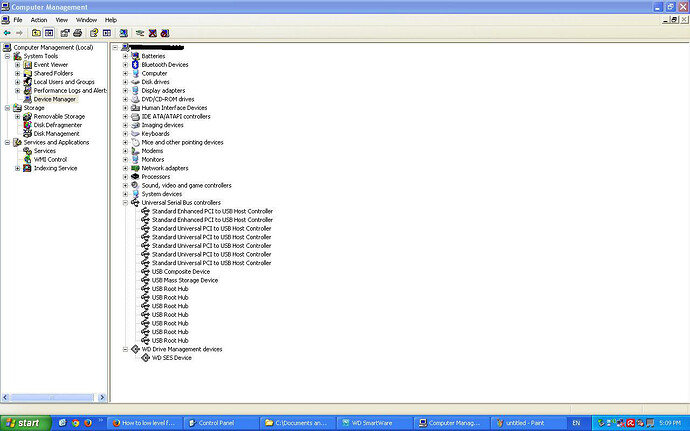Viewport: 690px width, 431px height.
Task: Click the Help toolbar icon with question mark
Action: (94, 33)
